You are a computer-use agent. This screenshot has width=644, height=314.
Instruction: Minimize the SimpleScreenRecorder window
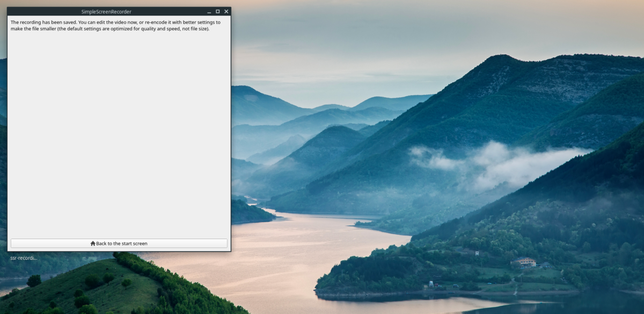pyautogui.click(x=209, y=11)
